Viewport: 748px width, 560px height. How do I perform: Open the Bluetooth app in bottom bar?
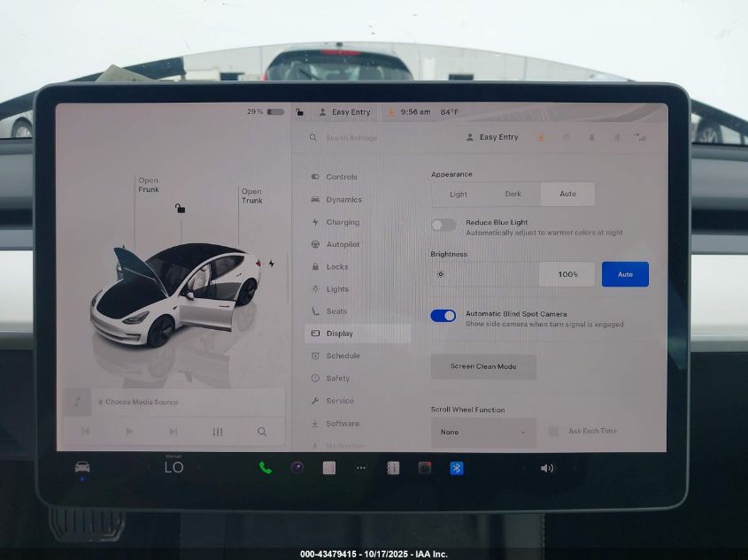click(x=456, y=468)
